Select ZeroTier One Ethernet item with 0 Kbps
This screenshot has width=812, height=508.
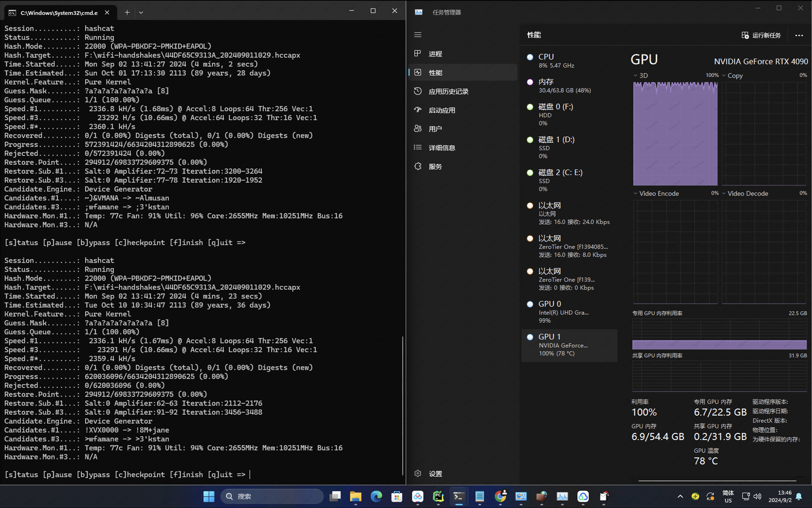tap(570, 279)
